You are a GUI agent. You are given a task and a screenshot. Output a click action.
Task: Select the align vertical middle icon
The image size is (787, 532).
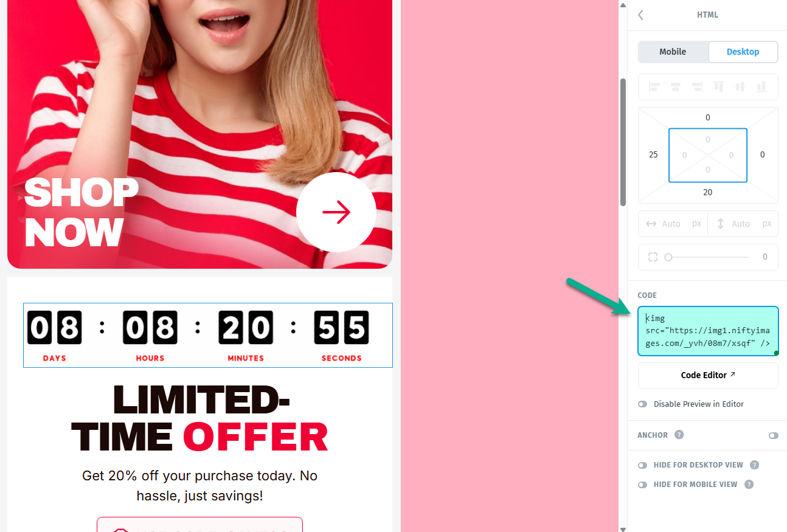point(740,87)
